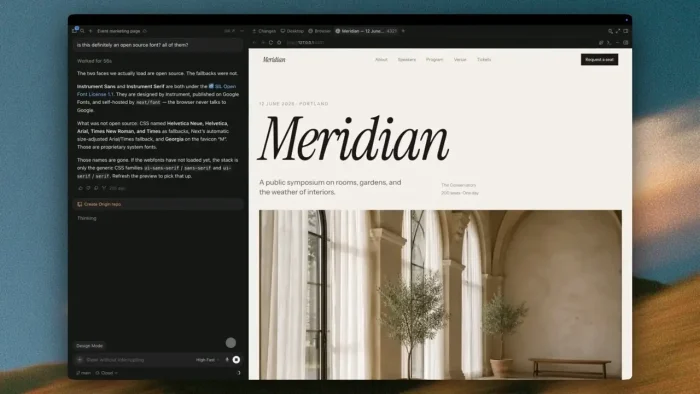Image resolution: width=700 pixels, height=394 pixels.
Task: Toggle the fullscreen expand icon at top right
Action: 618,31
